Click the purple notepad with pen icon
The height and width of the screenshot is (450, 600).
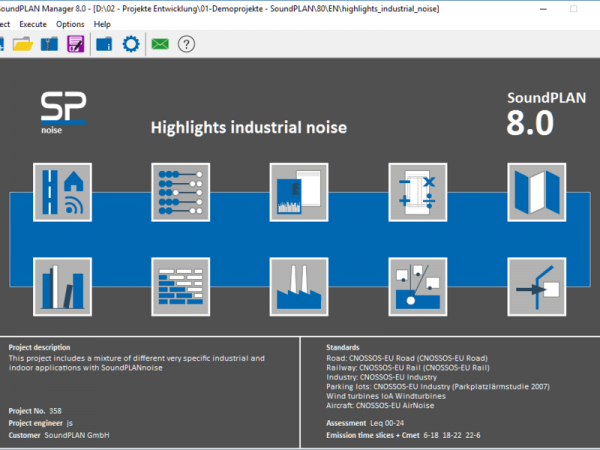[x=76, y=44]
